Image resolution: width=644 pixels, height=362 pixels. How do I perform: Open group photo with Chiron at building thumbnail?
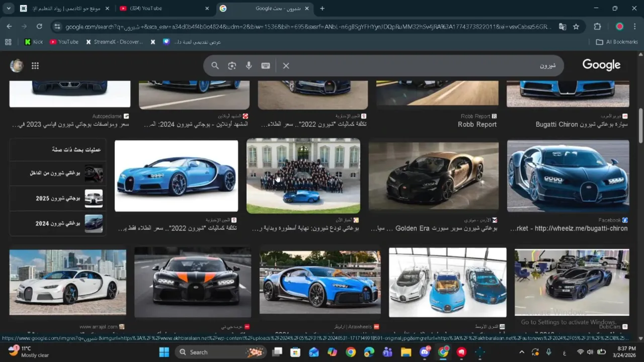[303, 176]
